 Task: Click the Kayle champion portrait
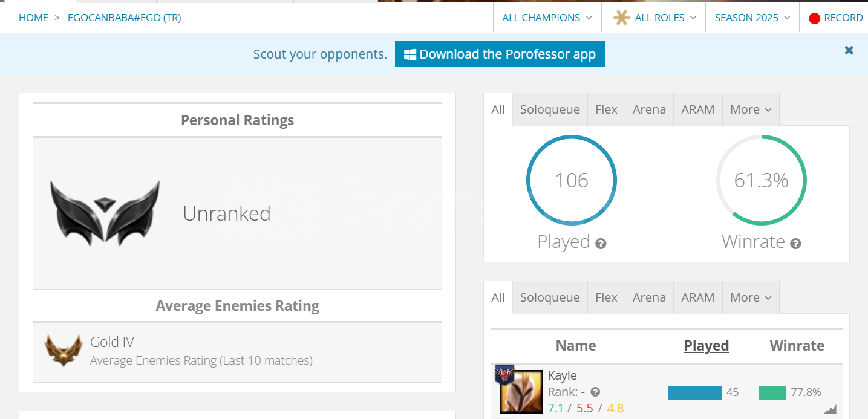click(521, 392)
